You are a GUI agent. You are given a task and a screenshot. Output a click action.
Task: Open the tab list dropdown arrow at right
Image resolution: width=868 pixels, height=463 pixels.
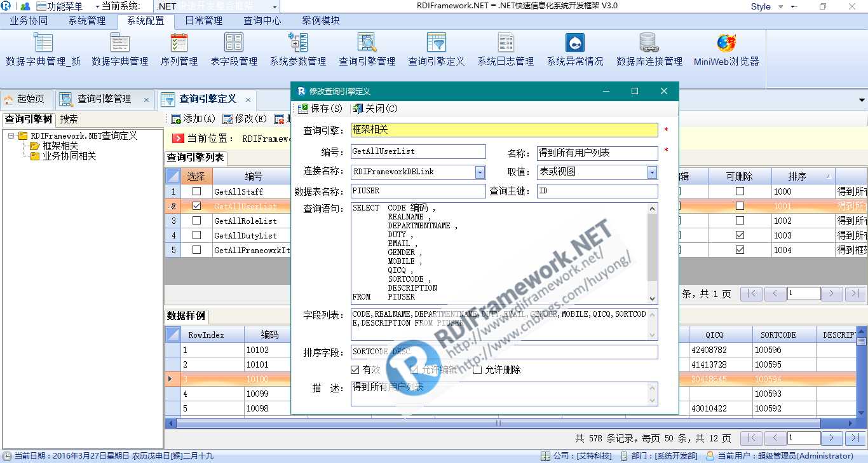tap(862, 100)
